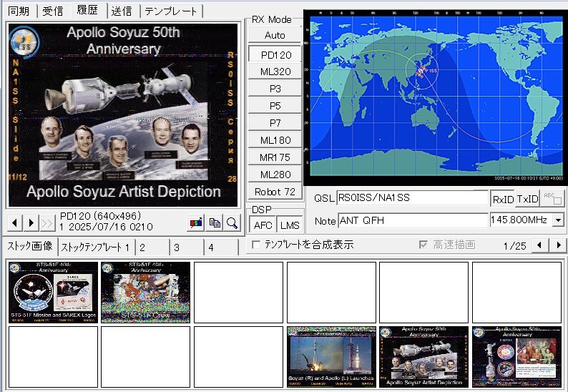This screenshot has height=392, width=568.
Task: Go to next stock image page
Action: point(558,245)
